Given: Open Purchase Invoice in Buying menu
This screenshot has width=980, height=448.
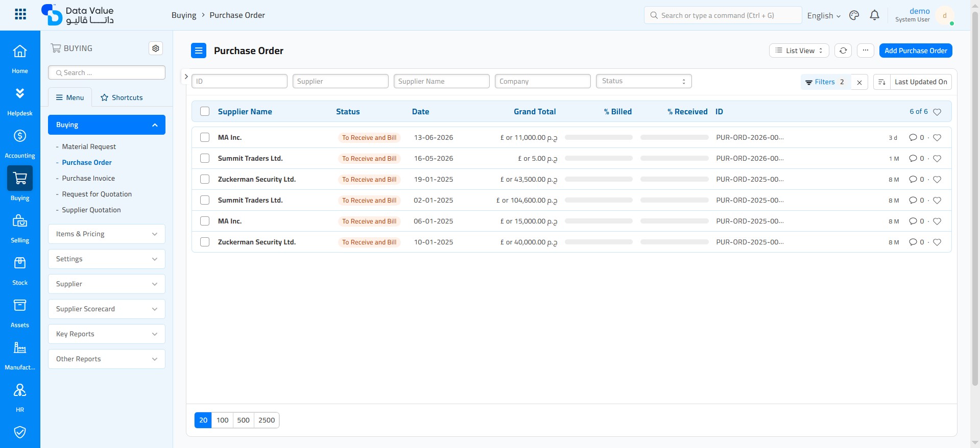Looking at the screenshot, I should (x=88, y=178).
